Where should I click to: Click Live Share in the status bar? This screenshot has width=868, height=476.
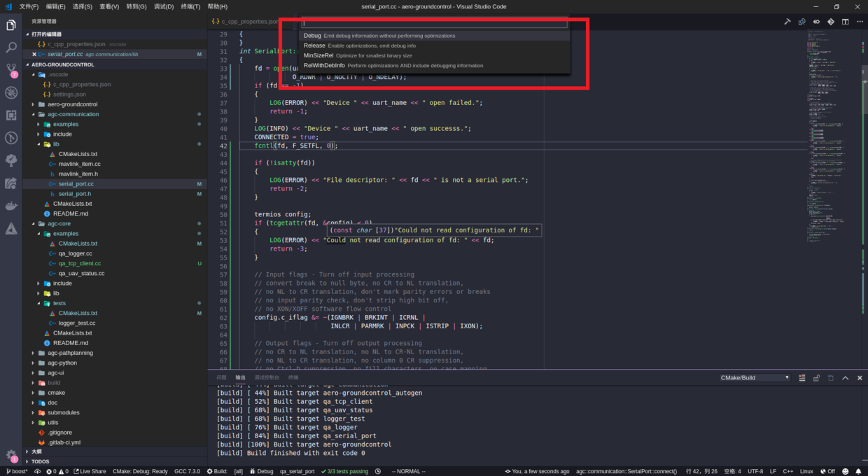[x=90, y=472]
